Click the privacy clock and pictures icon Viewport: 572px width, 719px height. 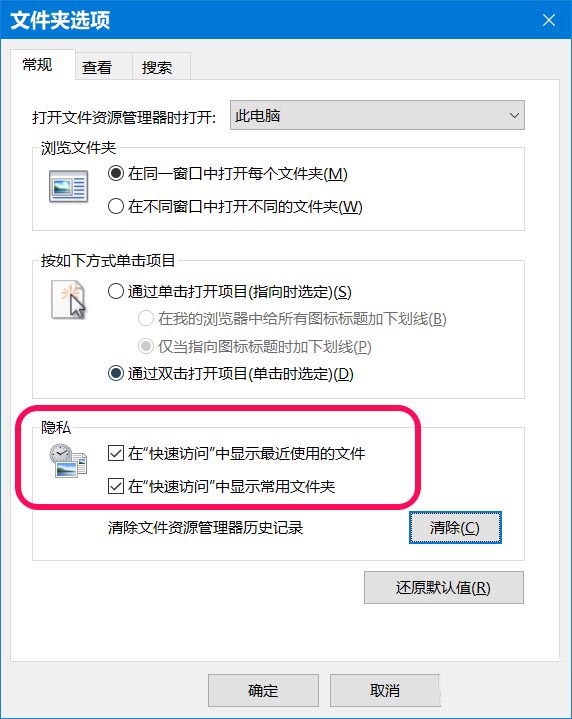(x=68, y=461)
